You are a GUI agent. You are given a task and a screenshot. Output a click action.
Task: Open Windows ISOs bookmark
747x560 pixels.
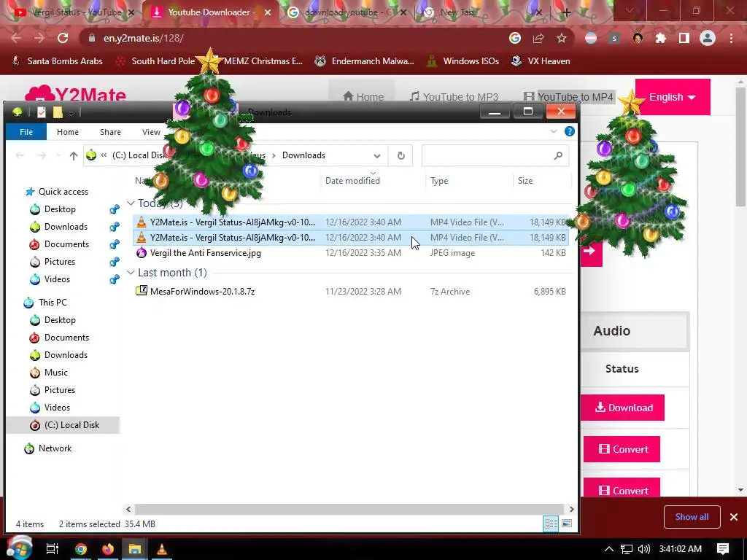tap(463, 61)
